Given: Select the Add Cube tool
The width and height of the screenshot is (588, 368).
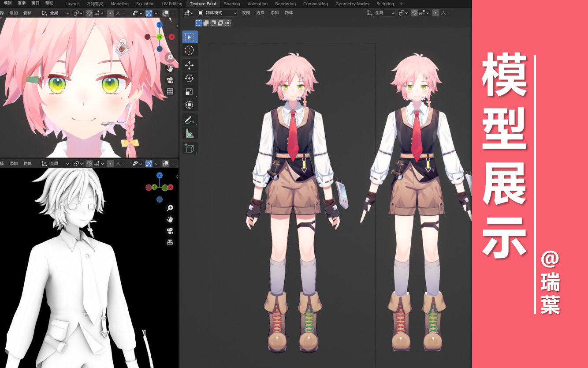Looking at the screenshot, I should coord(190,148).
